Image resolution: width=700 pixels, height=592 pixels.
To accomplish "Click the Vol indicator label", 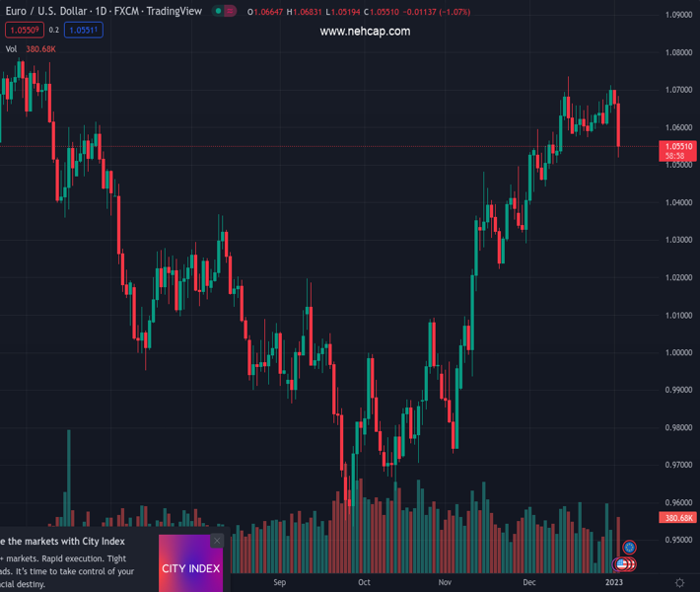I will tap(11, 48).
